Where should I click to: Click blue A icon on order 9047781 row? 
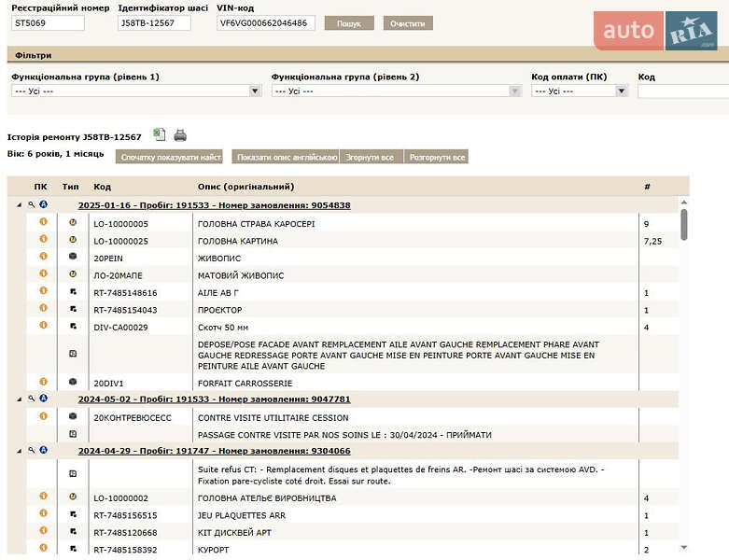[x=43, y=399]
